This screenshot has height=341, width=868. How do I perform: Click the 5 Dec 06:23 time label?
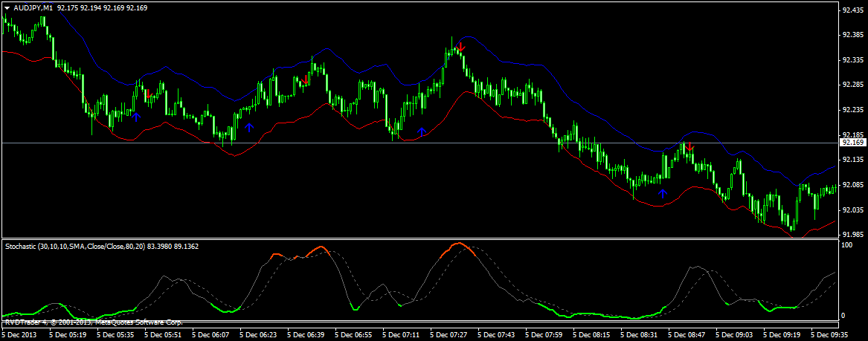click(258, 334)
